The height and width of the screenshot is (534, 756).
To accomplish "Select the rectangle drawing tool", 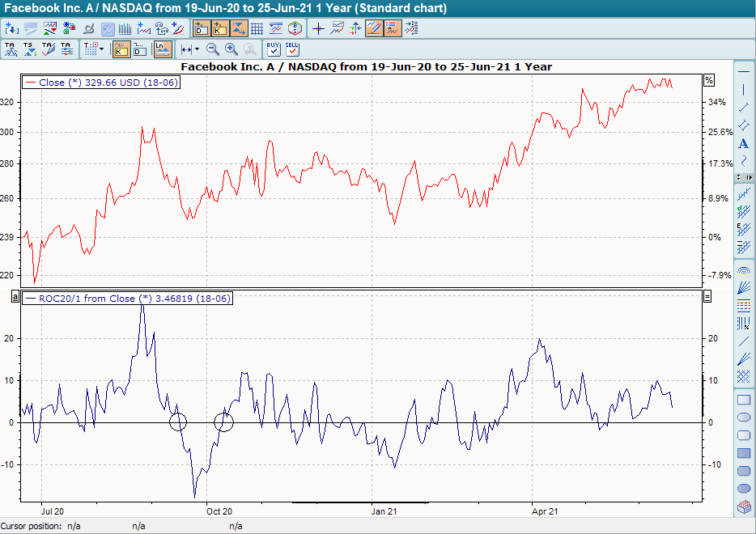I will point(744,400).
